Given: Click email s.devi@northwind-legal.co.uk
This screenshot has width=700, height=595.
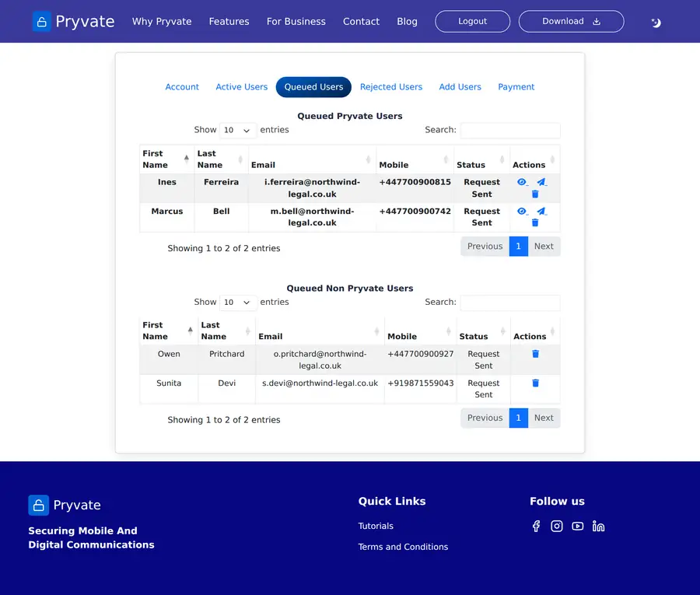Looking at the screenshot, I should [x=320, y=383].
